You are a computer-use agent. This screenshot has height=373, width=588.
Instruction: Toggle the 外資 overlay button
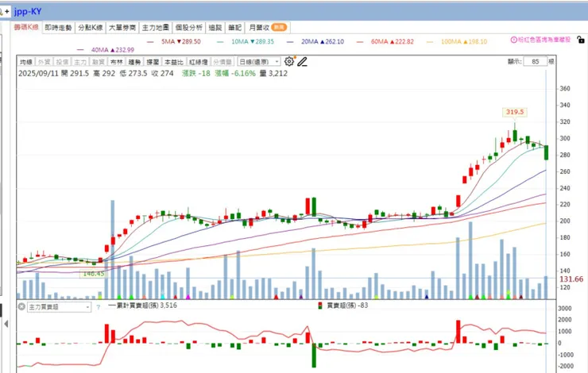pyautogui.click(x=44, y=62)
